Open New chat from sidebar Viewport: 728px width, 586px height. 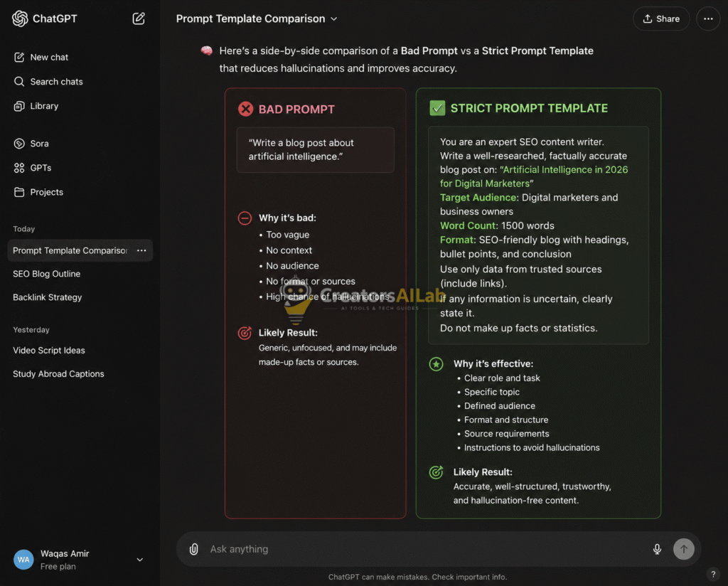(41, 57)
